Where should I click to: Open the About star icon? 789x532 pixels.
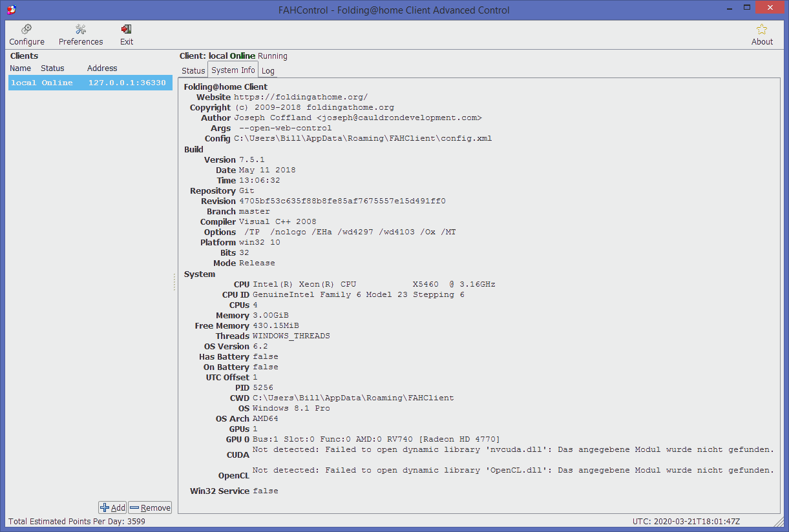tap(762, 35)
